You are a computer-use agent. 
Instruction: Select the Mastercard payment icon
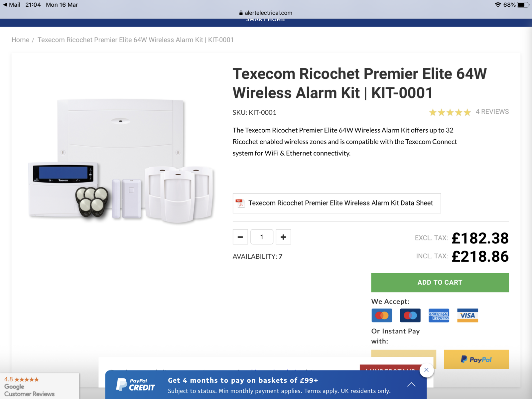(x=382, y=315)
